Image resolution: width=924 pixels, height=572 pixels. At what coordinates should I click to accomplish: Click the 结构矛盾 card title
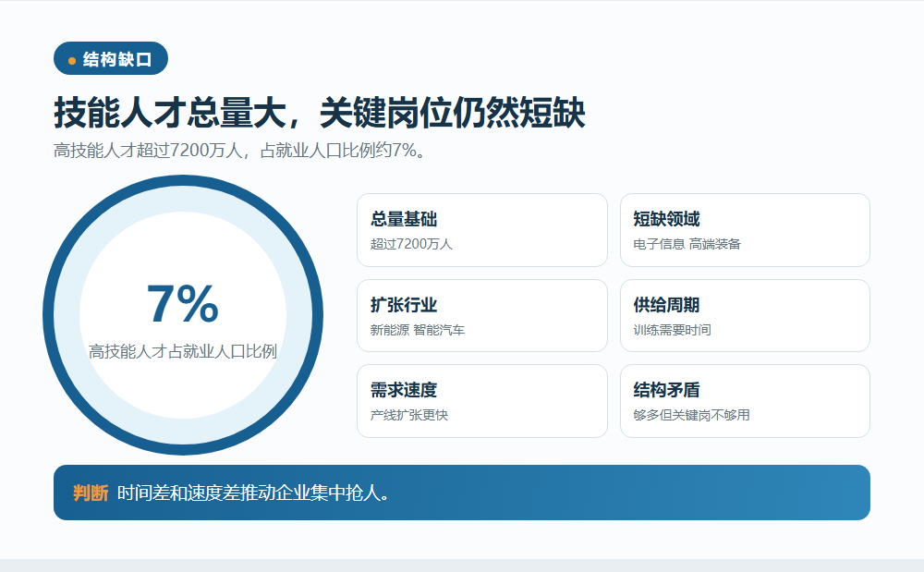pos(666,390)
